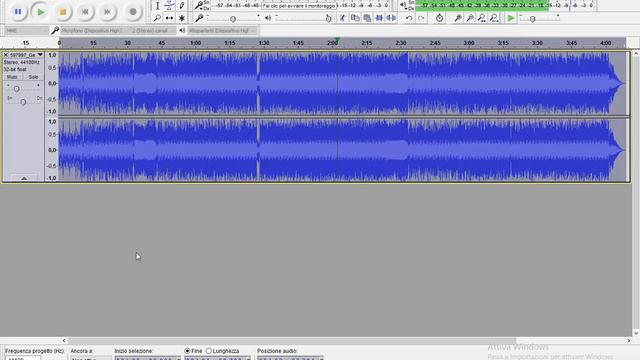
Task: Click the Fit Project zoom icon
Action: pyautogui.click(x=494, y=18)
